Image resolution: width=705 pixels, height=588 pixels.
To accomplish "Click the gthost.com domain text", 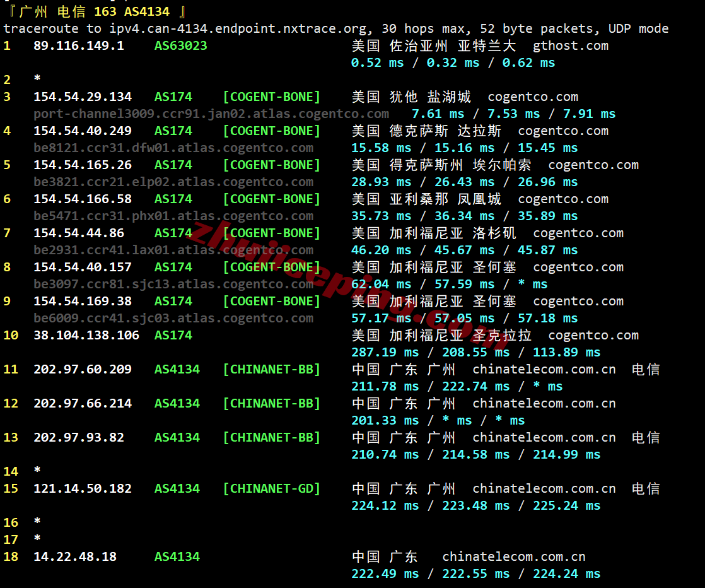I will click(x=571, y=46).
